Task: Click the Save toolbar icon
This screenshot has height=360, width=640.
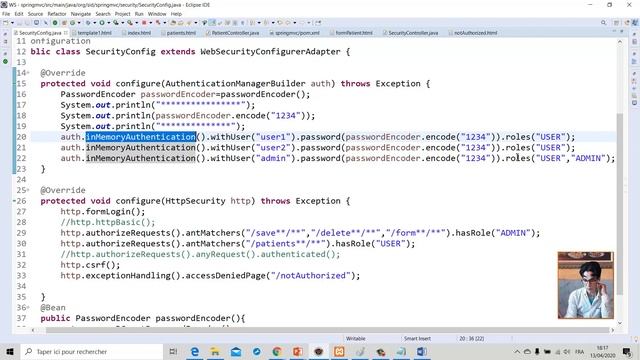Action: [19, 22]
